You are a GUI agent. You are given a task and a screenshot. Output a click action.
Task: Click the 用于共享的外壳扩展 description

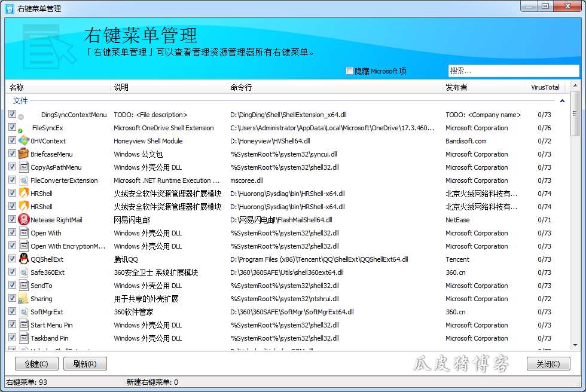click(146, 299)
